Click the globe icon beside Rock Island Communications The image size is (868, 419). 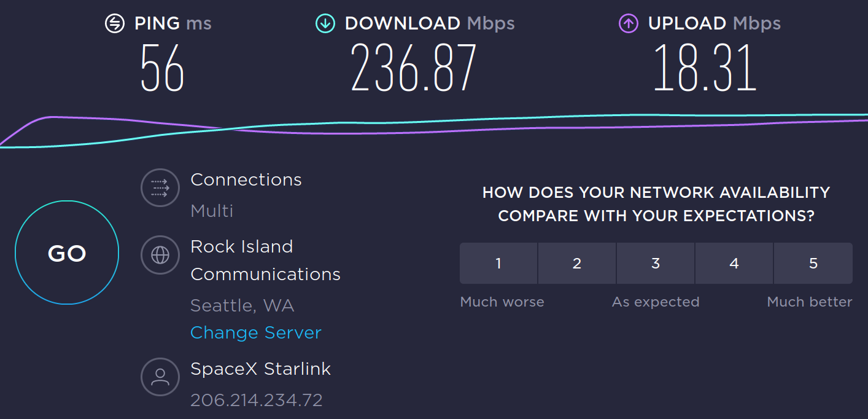tap(160, 254)
